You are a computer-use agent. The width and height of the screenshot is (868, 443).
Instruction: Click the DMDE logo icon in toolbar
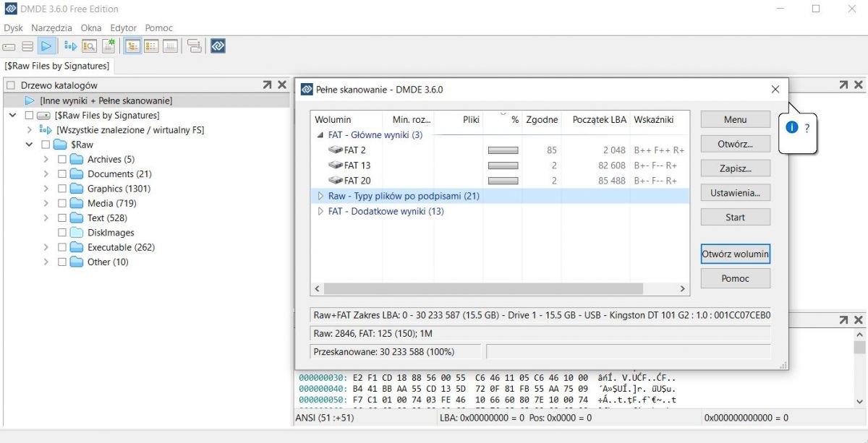click(x=218, y=46)
